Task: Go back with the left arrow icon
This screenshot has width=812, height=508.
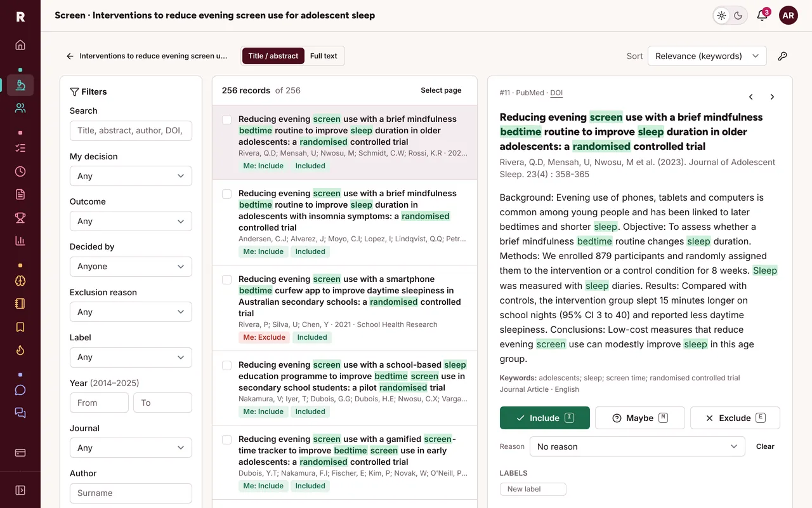Action: 70,56
